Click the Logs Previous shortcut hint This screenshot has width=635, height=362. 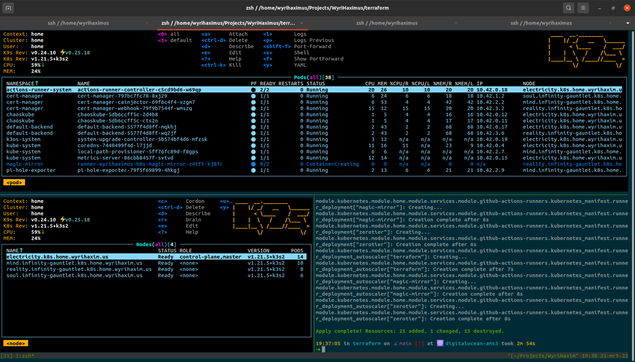(x=314, y=40)
